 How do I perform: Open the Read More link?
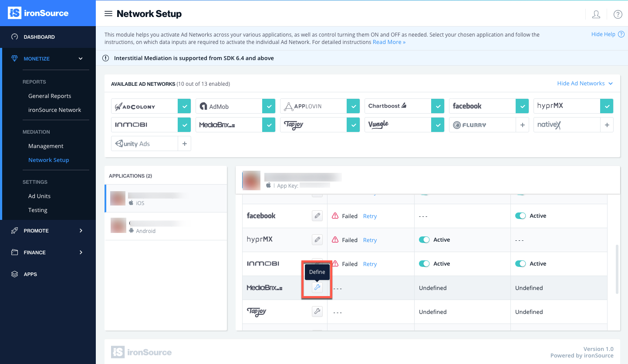(x=389, y=42)
